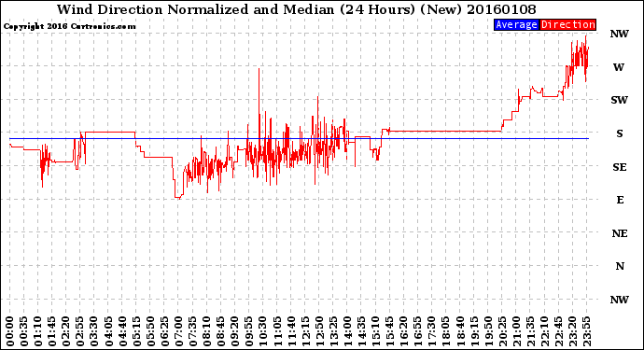Click the 07:00 time label

[x=178, y=331]
